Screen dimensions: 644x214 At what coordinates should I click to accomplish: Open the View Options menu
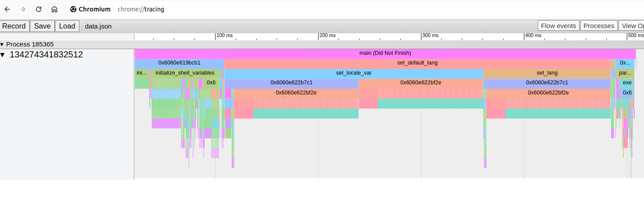pos(631,26)
